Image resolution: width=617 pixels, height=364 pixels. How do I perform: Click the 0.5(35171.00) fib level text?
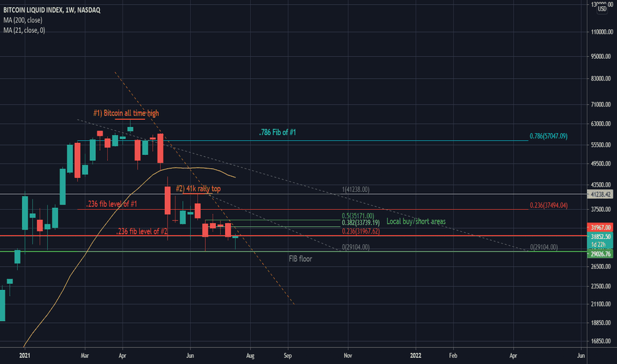(357, 216)
